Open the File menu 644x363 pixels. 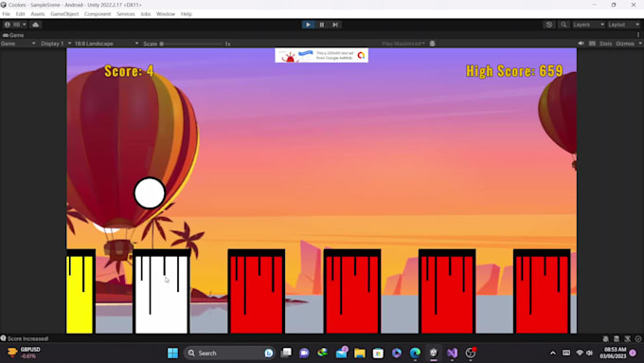[x=7, y=14]
